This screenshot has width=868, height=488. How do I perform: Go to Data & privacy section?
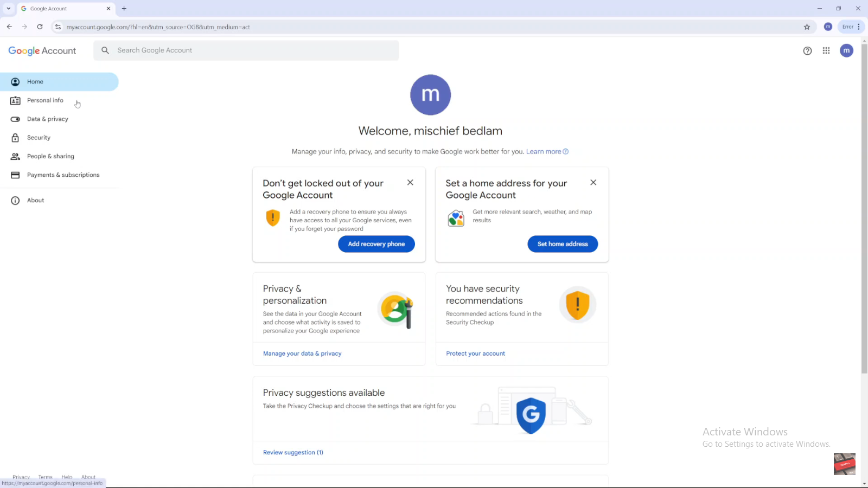59,119
